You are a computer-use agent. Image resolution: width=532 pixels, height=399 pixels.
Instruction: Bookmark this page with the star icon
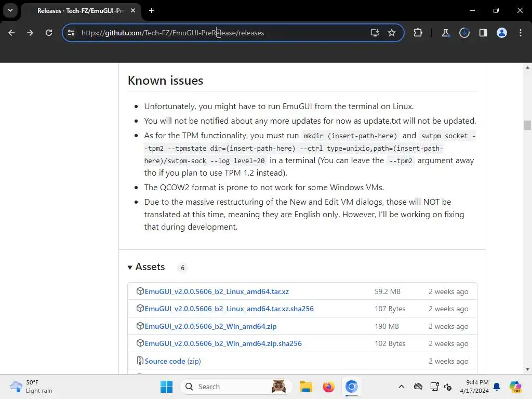pos(392,33)
